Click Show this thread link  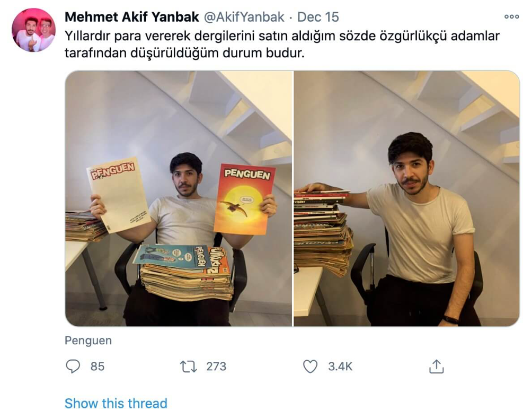click(116, 403)
